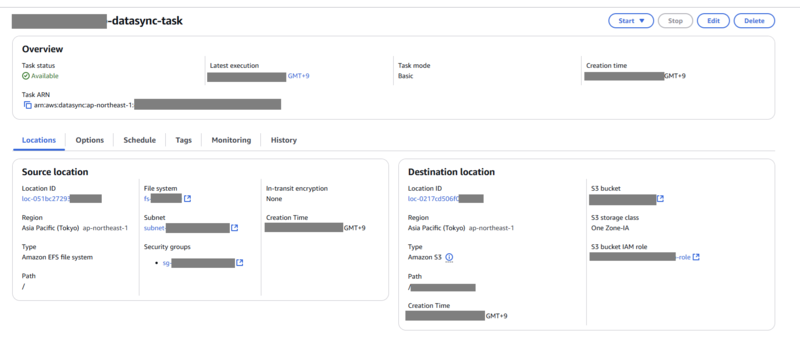Open subnet external link icon
800x362 pixels.
click(x=235, y=228)
